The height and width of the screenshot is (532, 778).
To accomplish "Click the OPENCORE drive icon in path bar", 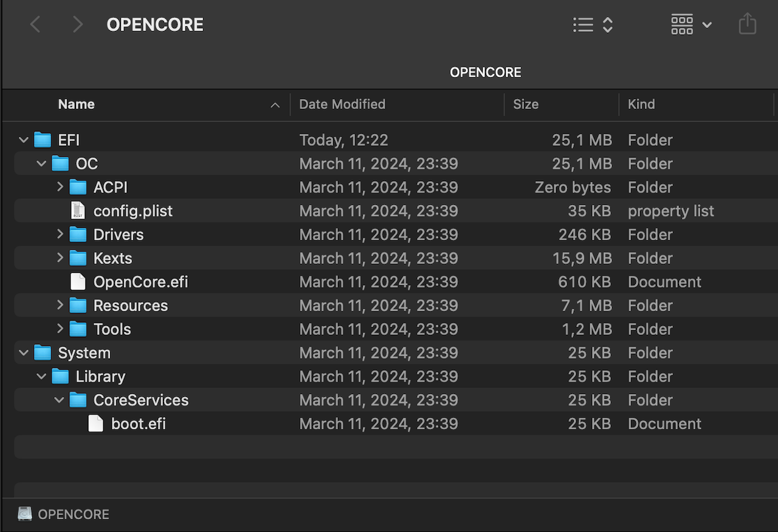I will tap(25, 514).
